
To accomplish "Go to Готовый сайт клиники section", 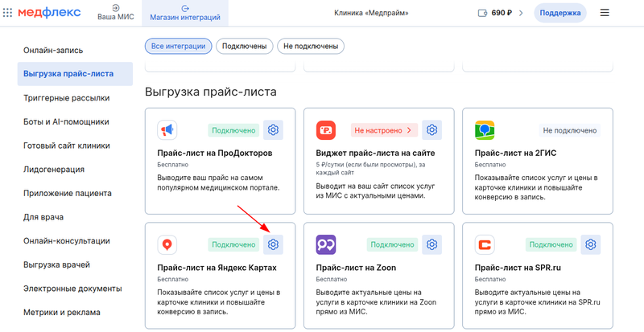I will [x=67, y=146].
